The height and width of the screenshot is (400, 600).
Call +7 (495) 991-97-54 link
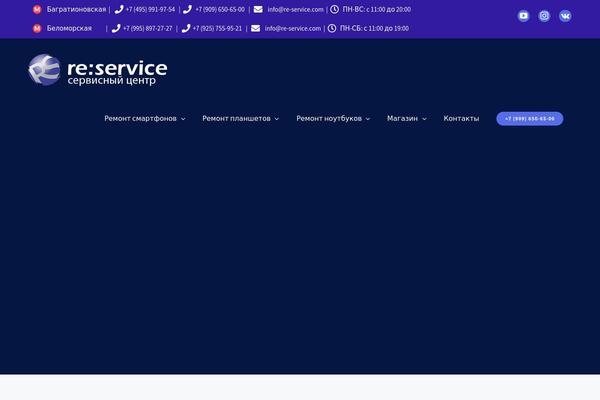[150, 10]
